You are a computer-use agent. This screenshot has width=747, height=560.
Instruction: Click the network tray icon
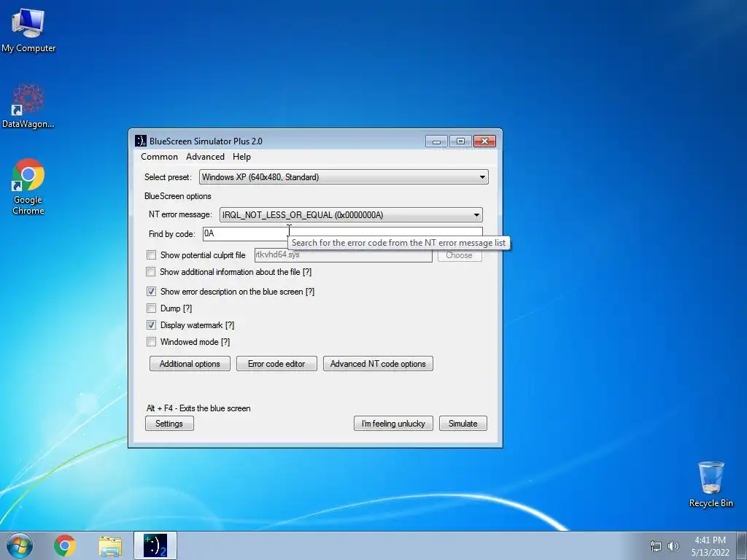tap(656, 546)
